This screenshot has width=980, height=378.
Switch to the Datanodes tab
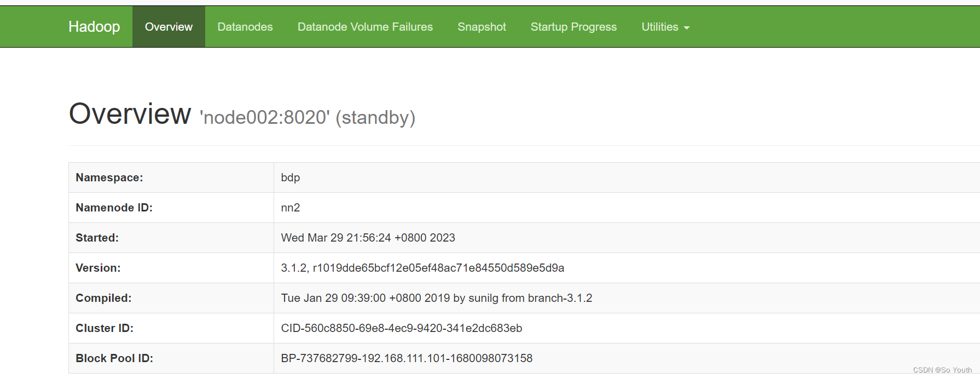pyautogui.click(x=245, y=27)
